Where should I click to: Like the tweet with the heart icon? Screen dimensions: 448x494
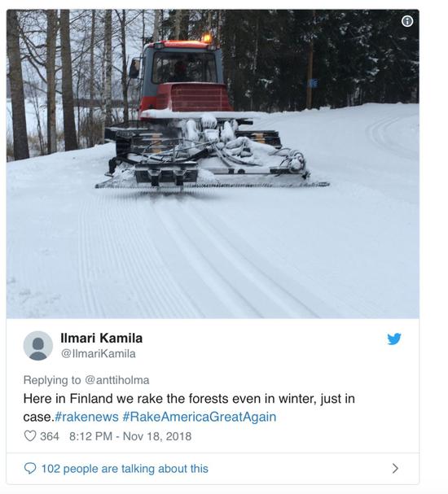click(30, 436)
